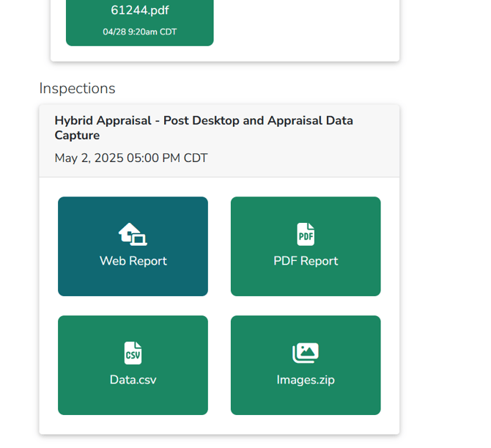Click the 04/28 9:20am CDT timestamp
This screenshot has width=491, height=448.
tap(139, 32)
